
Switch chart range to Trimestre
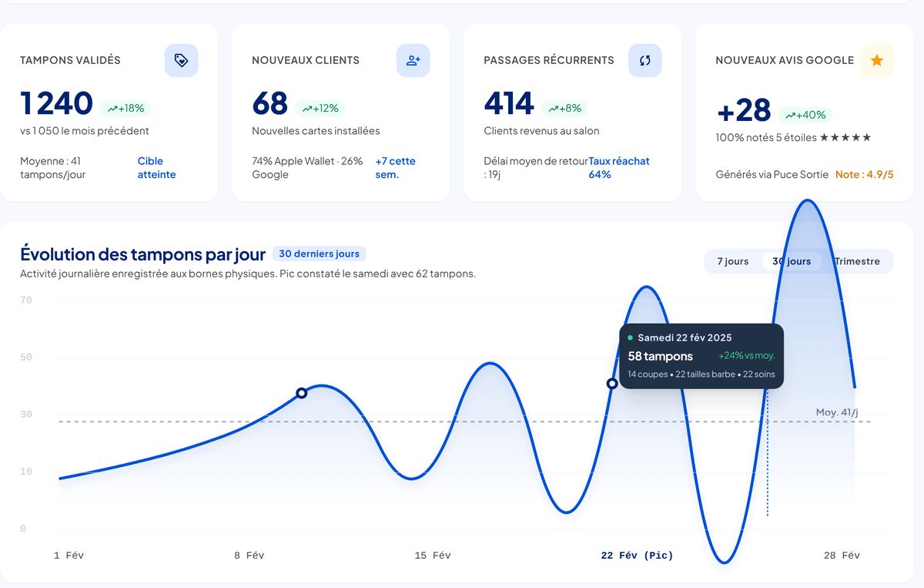coord(856,261)
